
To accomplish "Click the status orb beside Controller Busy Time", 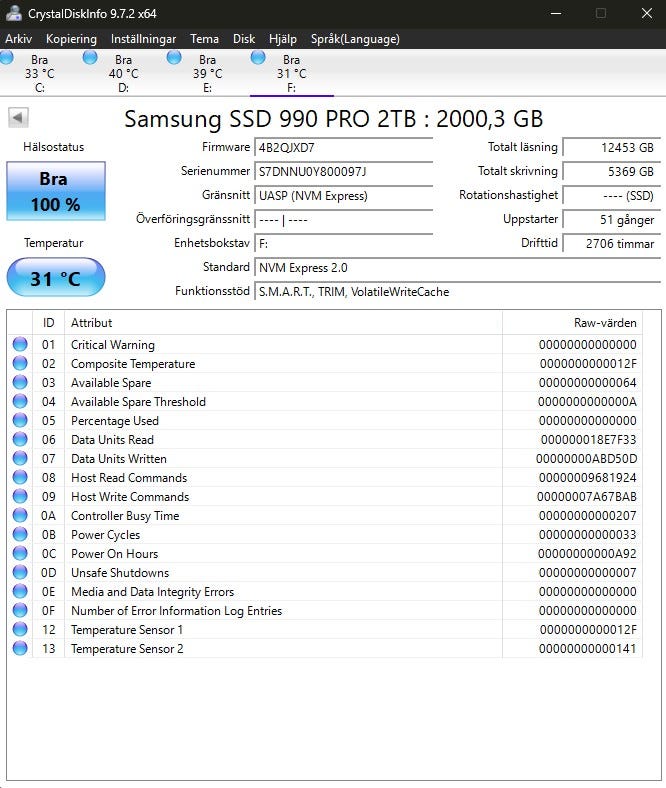I will [20, 515].
